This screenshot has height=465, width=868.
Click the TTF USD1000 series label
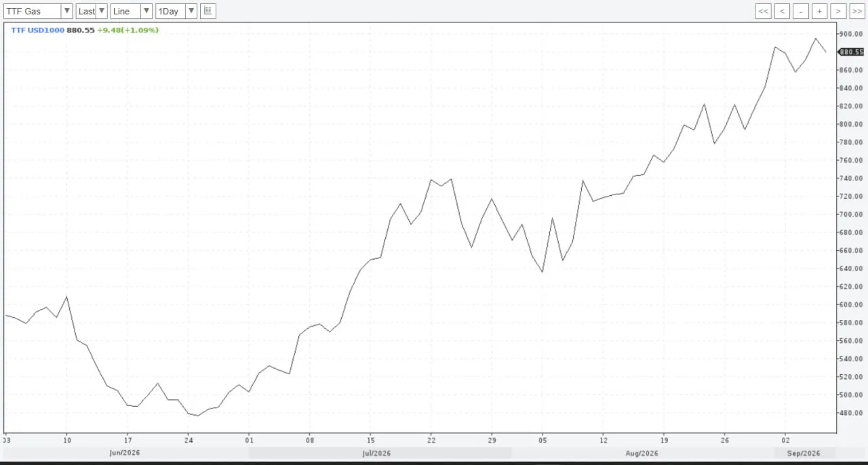pyautogui.click(x=37, y=30)
